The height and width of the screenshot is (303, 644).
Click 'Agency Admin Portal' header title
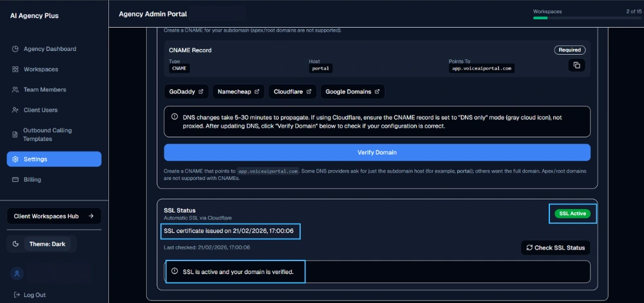(x=153, y=14)
